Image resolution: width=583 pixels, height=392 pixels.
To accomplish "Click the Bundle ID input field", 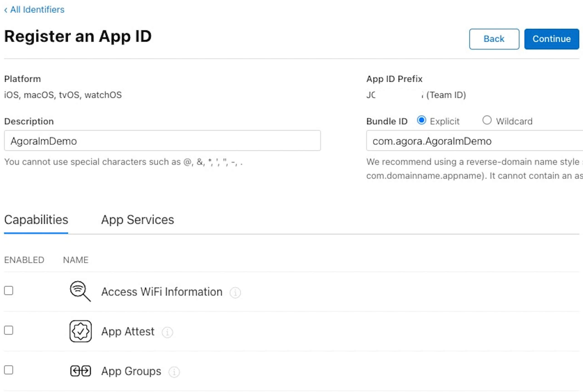I will [x=474, y=141].
